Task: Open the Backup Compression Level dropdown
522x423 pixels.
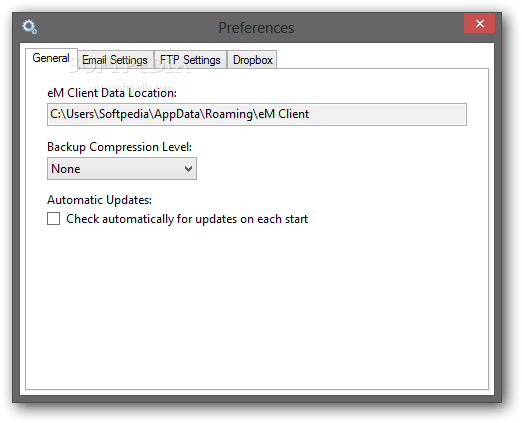Action: click(x=122, y=169)
